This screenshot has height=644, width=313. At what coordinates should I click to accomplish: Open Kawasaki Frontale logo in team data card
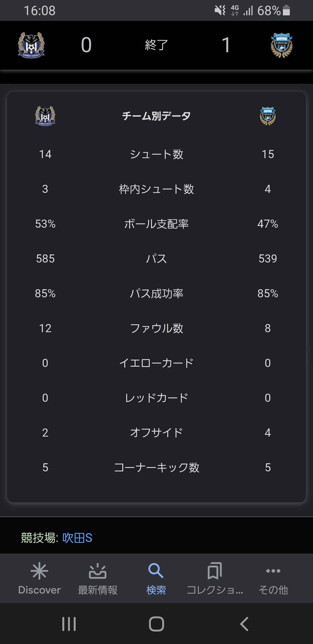pos(267,116)
